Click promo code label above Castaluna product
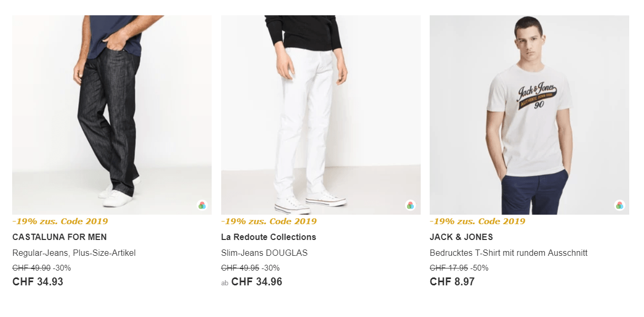This screenshot has width=644, height=317. (60, 221)
